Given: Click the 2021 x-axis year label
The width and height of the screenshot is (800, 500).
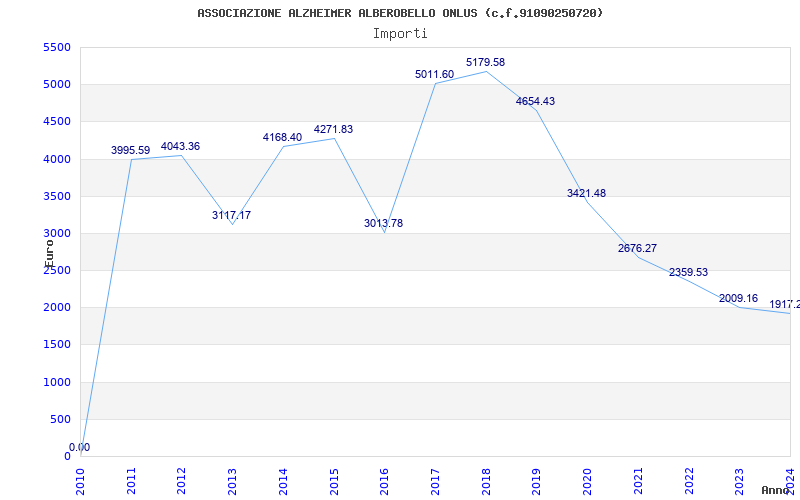Looking at the screenshot, I should 638,481.
